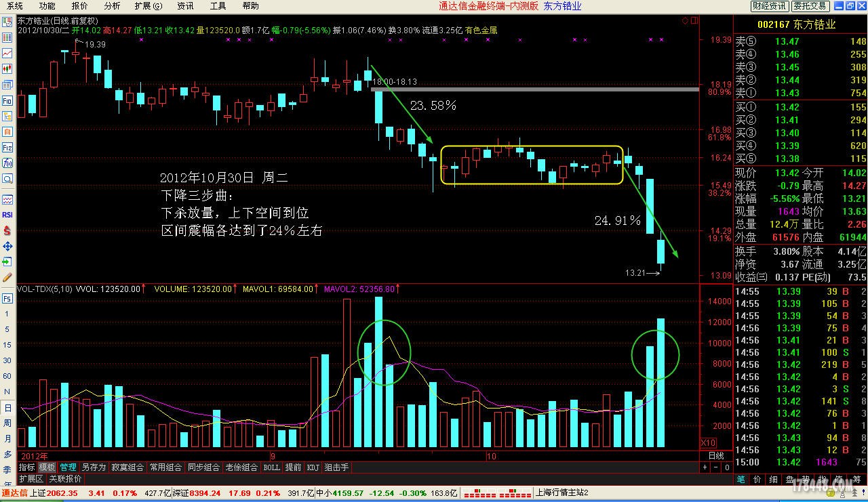Click the 委托交易 button

coord(810,6)
